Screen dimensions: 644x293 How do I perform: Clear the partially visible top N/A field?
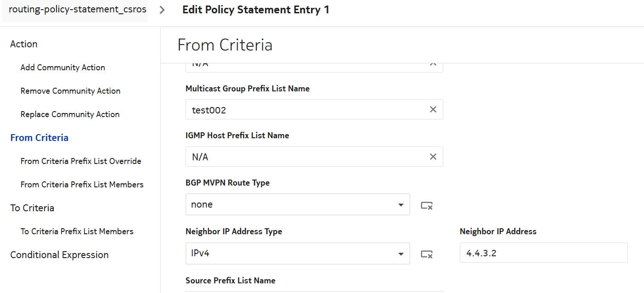click(x=433, y=65)
